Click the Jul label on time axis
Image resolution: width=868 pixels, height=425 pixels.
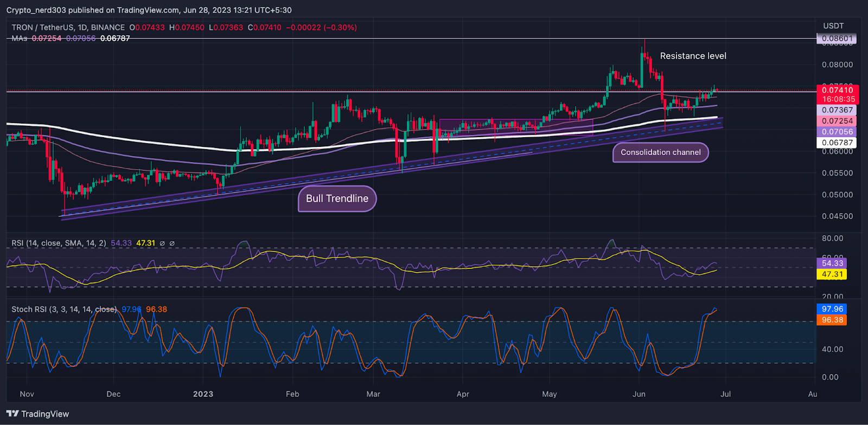(725, 394)
